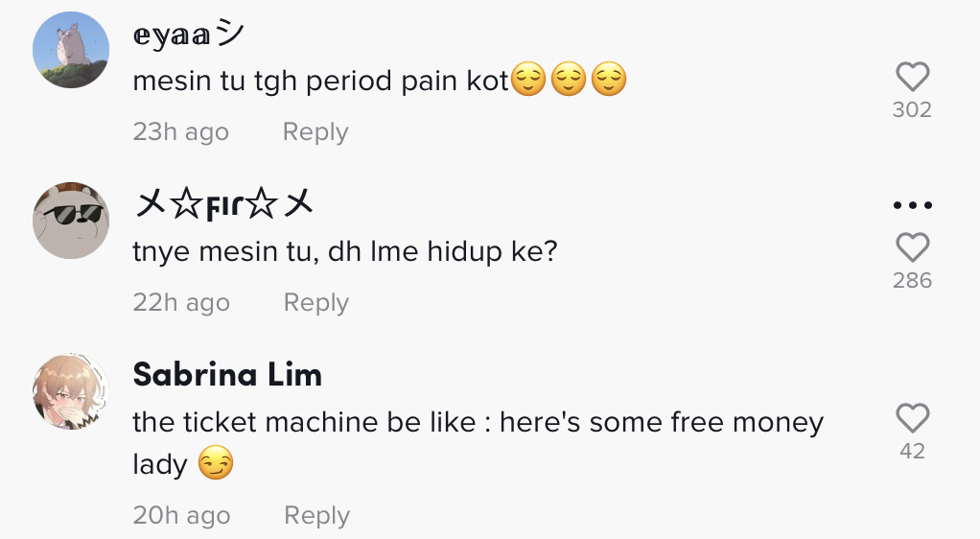The width and height of the screenshot is (980, 539).
Task: Open the Fir username link
Action: click(224, 204)
